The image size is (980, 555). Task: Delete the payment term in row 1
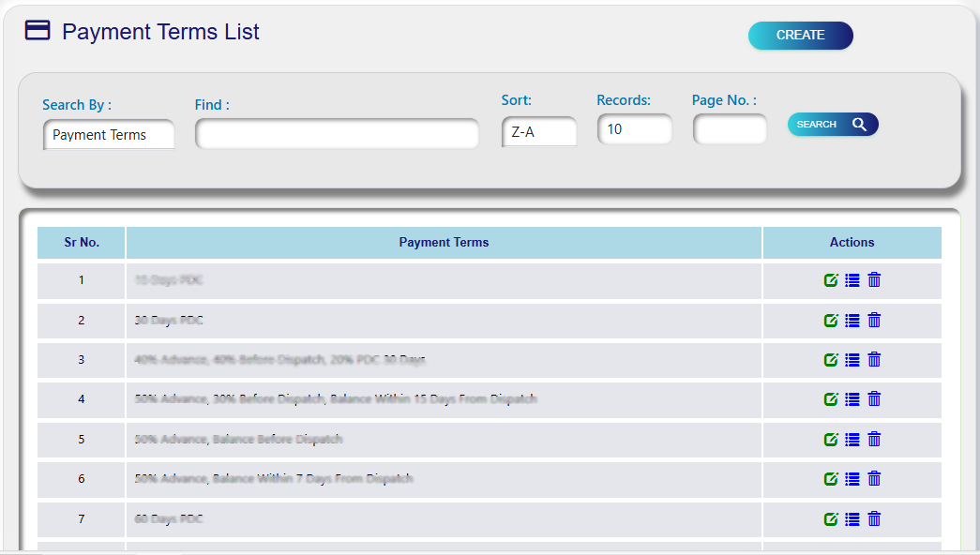click(x=874, y=280)
